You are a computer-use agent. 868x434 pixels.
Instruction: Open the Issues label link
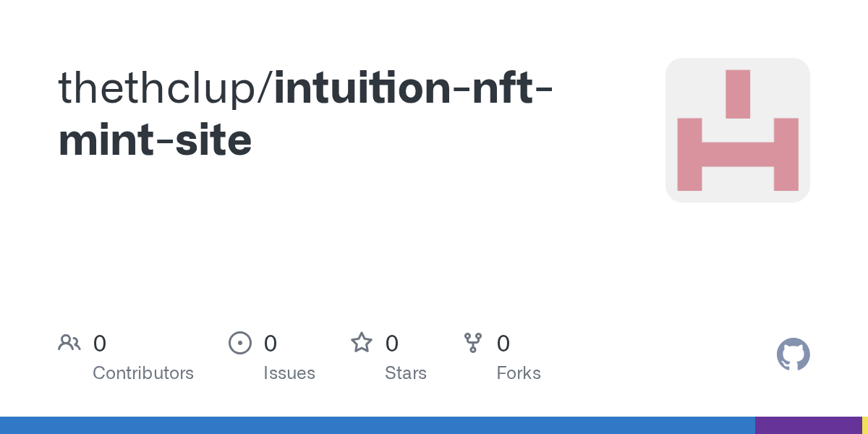click(289, 373)
